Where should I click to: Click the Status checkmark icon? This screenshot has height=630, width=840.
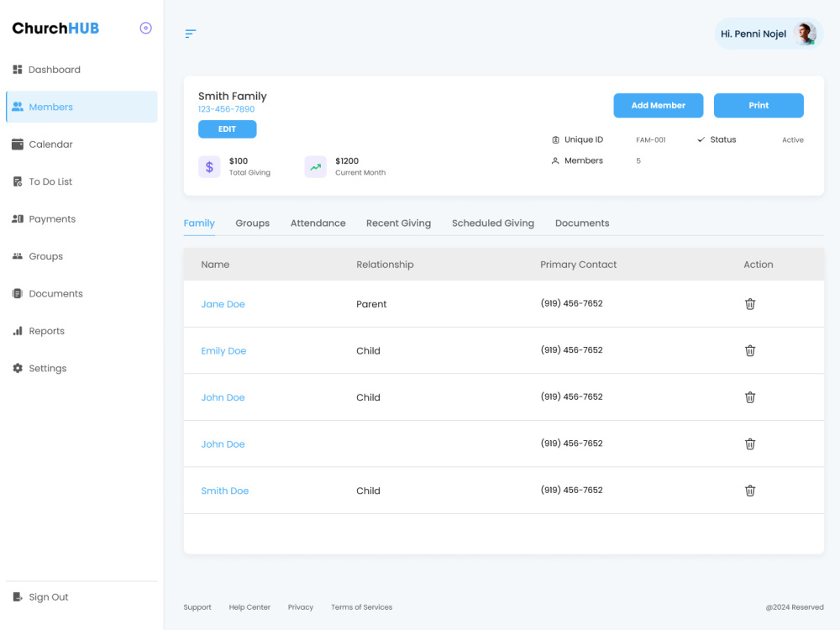click(x=701, y=139)
